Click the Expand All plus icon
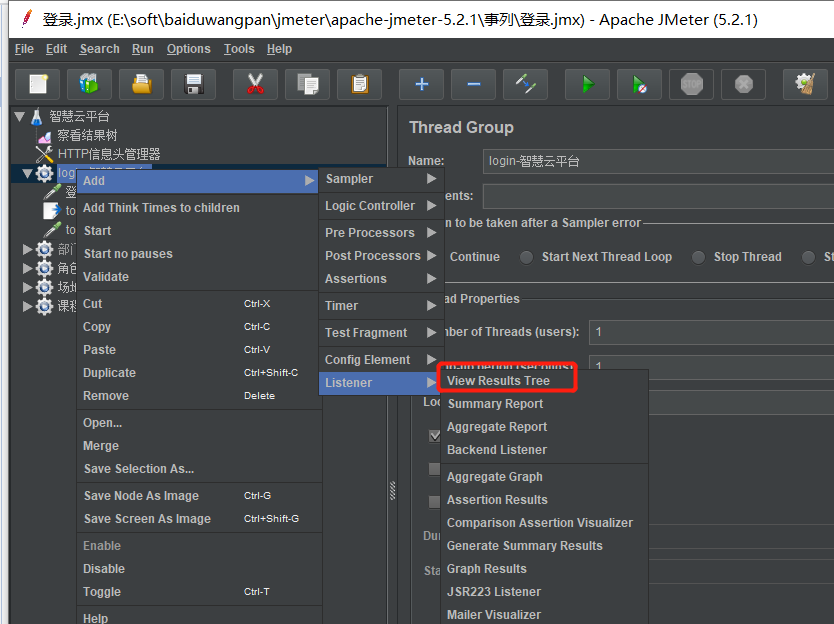The height and width of the screenshot is (624, 834). (x=421, y=84)
